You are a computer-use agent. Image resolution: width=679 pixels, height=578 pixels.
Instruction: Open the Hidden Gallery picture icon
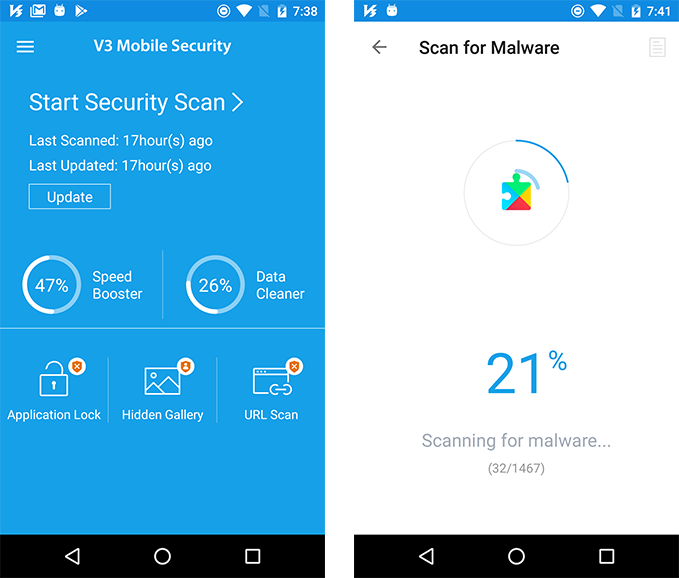point(162,381)
